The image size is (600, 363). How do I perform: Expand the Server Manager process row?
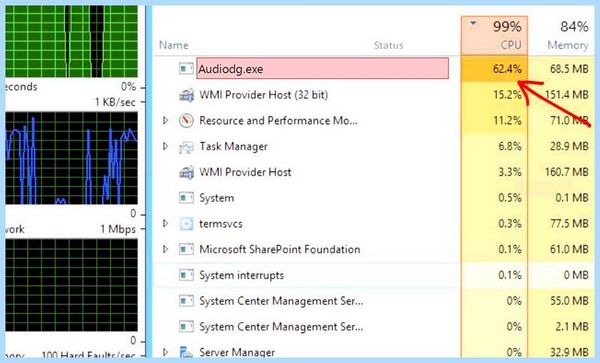tap(165, 352)
